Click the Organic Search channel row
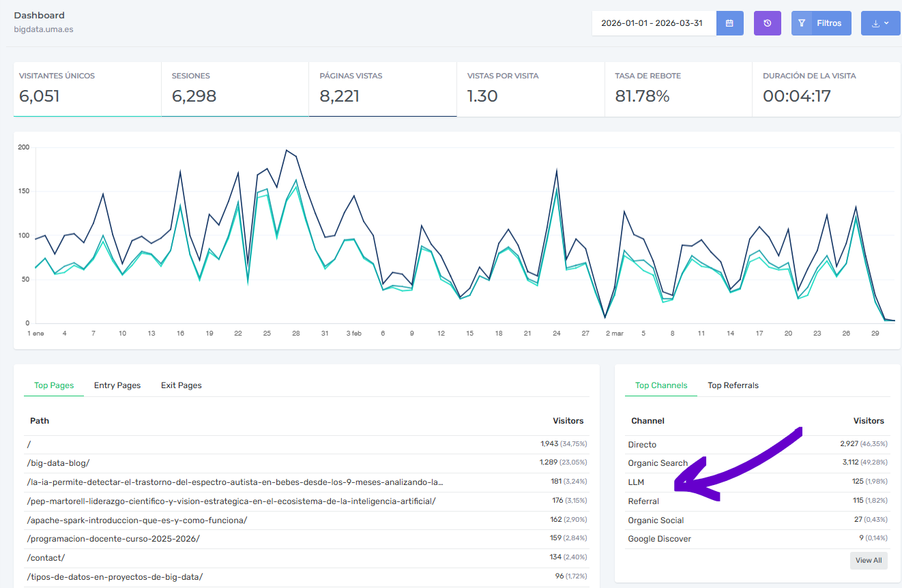Screen dimensions: 902x588 click(x=757, y=463)
